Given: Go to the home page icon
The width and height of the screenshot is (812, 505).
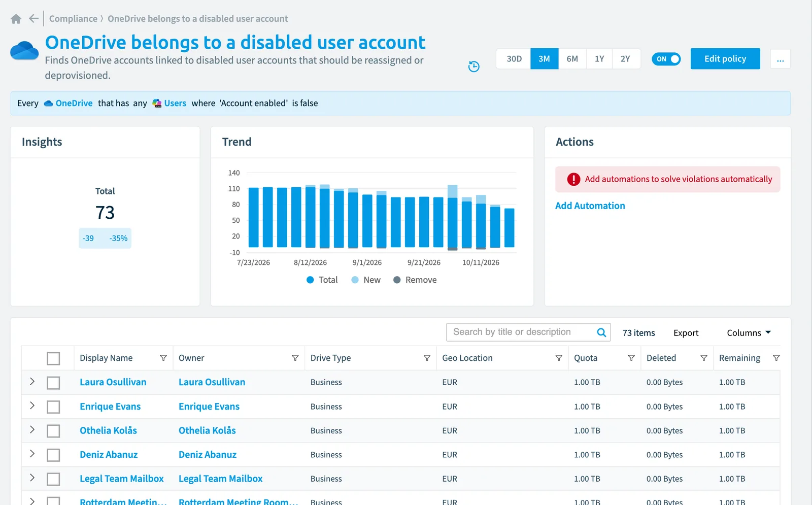Looking at the screenshot, I should 16,19.
